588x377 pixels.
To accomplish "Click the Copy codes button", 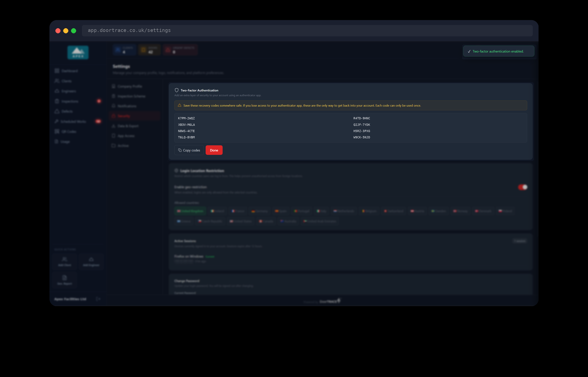I will click(x=189, y=150).
